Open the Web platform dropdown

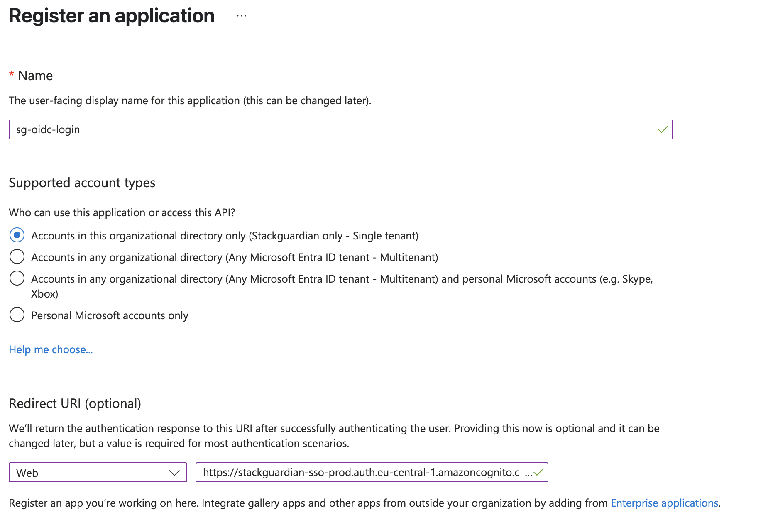(x=98, y=472)
